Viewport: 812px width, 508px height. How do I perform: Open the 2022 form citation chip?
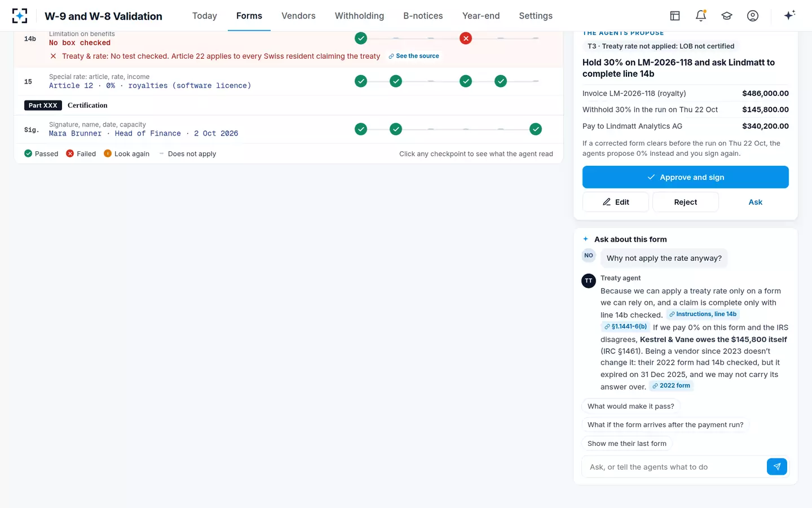tap(671, 386)
